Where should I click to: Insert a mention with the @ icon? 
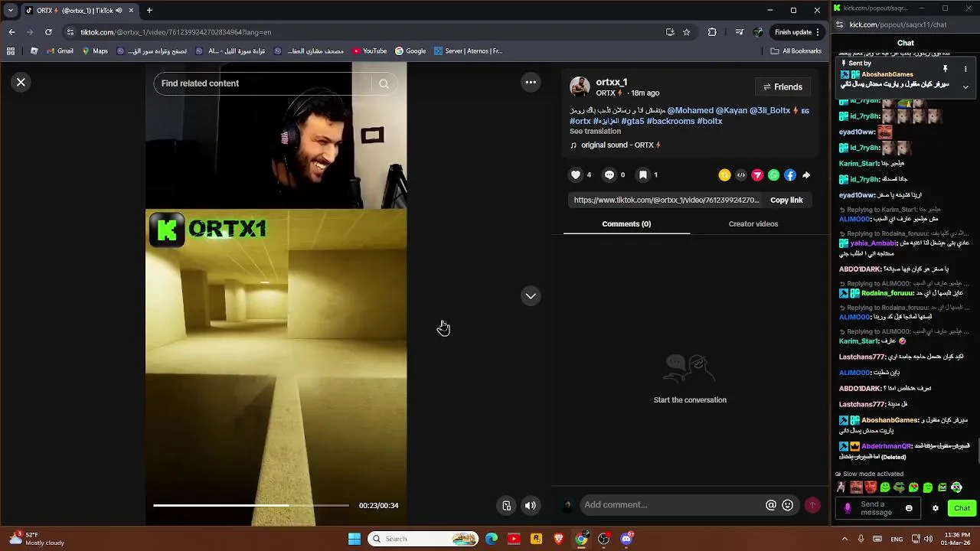pyautogui.click(x=771, y=505)
